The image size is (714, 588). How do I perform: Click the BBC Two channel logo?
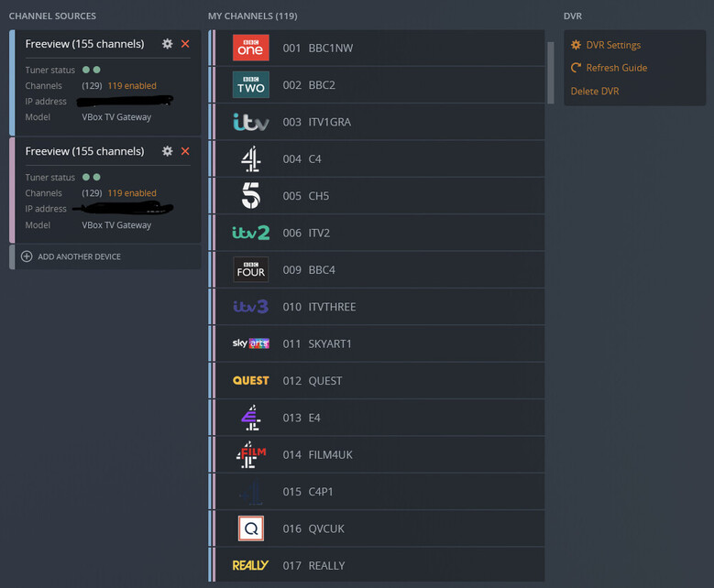pos(251,84)
